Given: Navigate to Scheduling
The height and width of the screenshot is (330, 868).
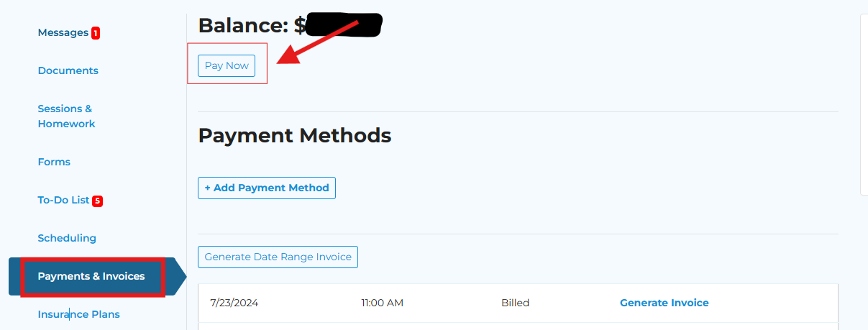Looking at the screenshot, I should coord(67,238).
